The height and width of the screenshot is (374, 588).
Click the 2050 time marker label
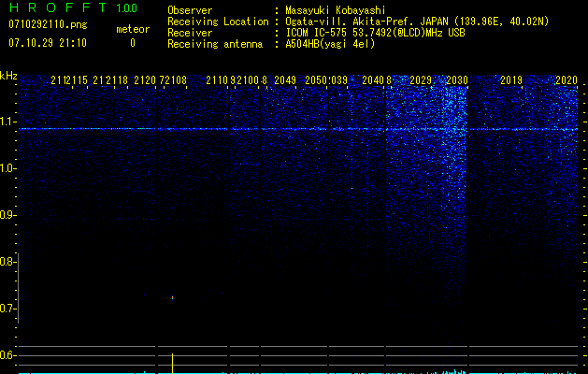click(x=317, y=80)
